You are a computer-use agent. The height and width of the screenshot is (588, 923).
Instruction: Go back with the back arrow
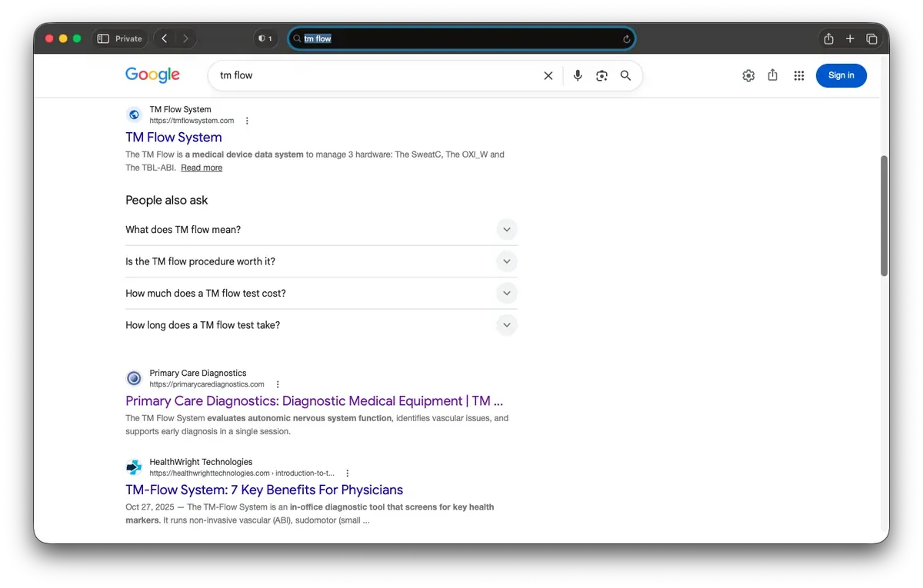point(165,38)
